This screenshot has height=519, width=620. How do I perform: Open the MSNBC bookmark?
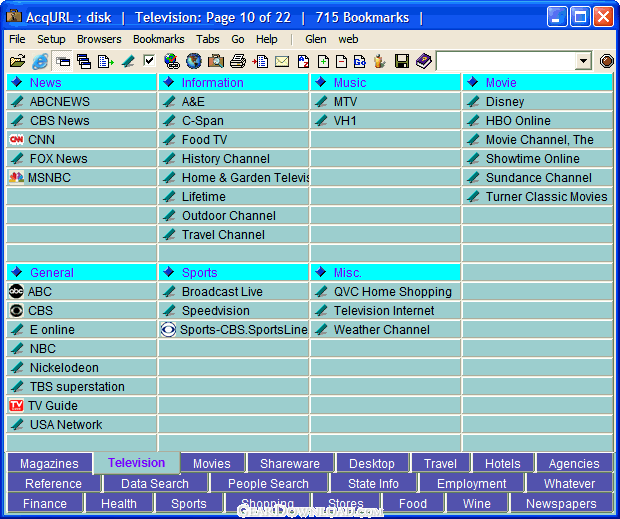point(82,177)
